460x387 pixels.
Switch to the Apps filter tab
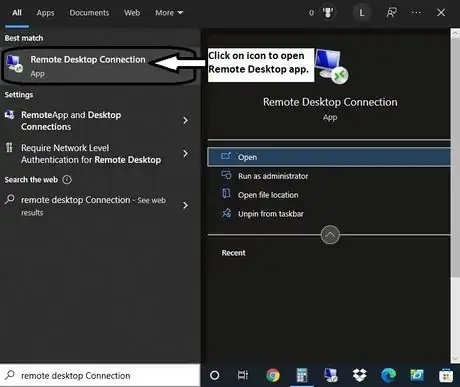click(45, 13)
